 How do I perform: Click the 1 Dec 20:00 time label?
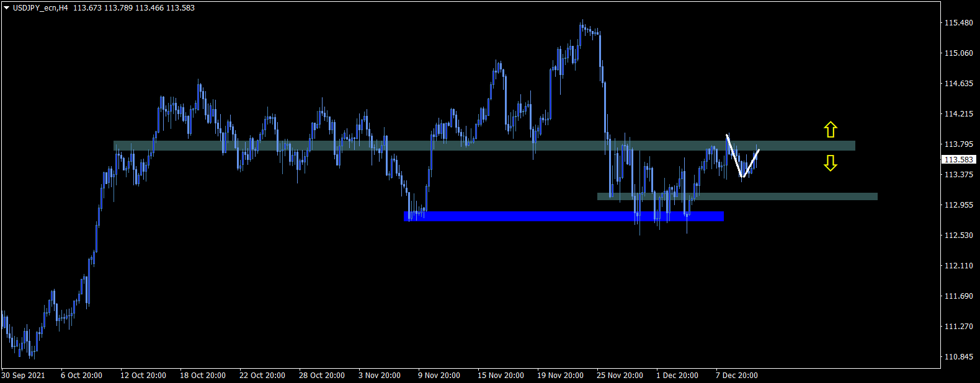[x=677, y=376]
